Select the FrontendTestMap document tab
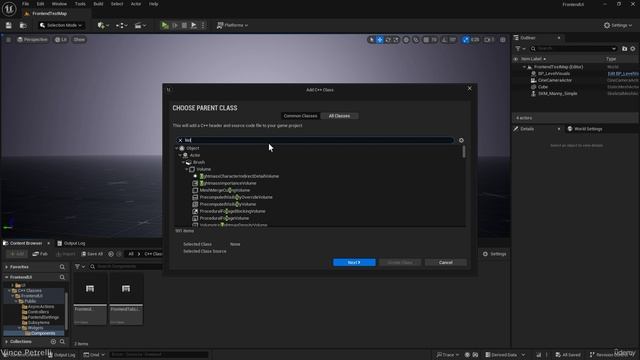 pos(49,13)
